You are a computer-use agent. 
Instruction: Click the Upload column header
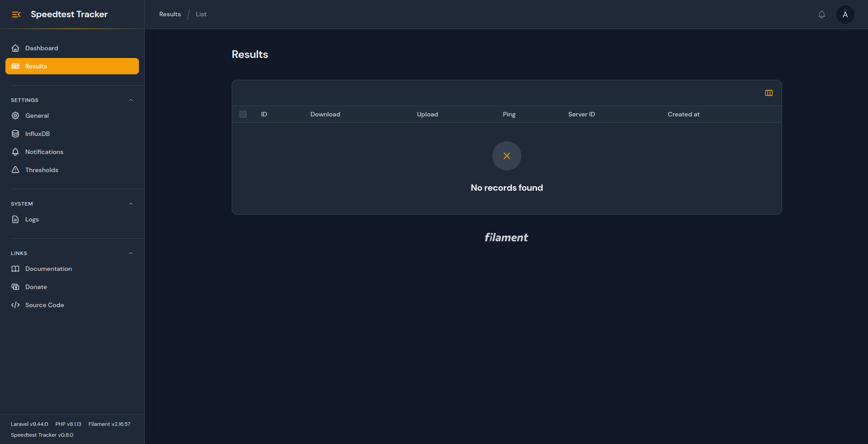tap(427, 114)
